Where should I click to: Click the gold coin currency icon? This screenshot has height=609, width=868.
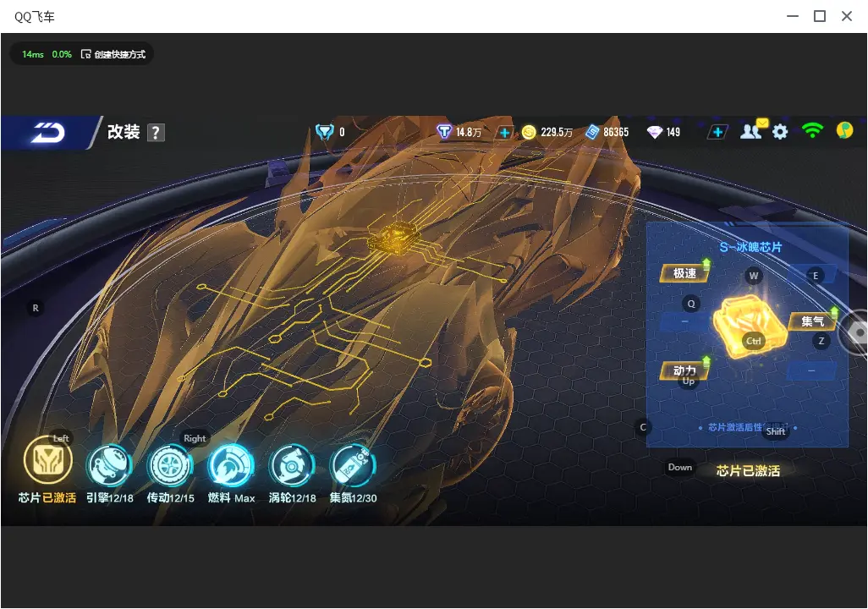click(x=529, y=132)
